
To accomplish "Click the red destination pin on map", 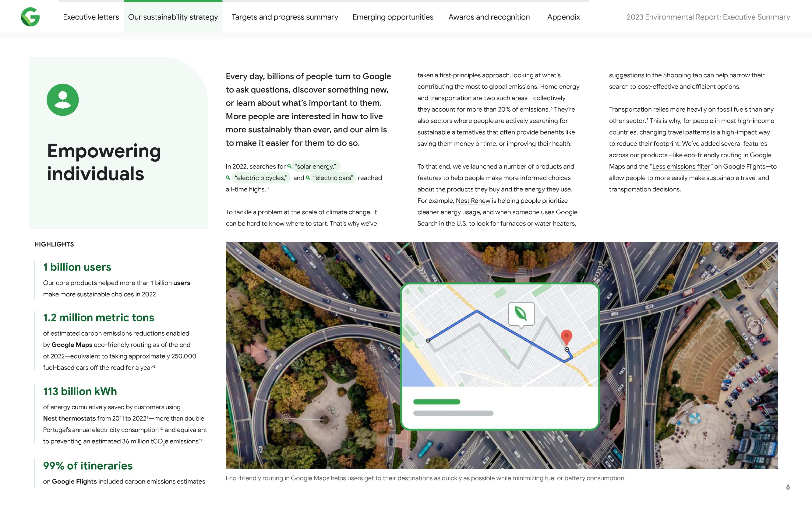I will [567, 337].
